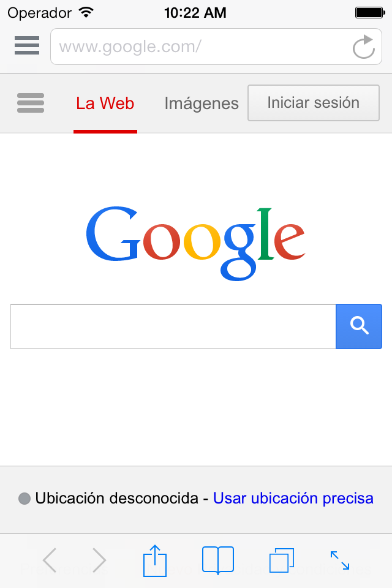Enter fullscreen with the diagonal arrows icon
Image resolution: width=392 pixels, height=588 pixels.
pyautogui.click(x=340, y=560)
